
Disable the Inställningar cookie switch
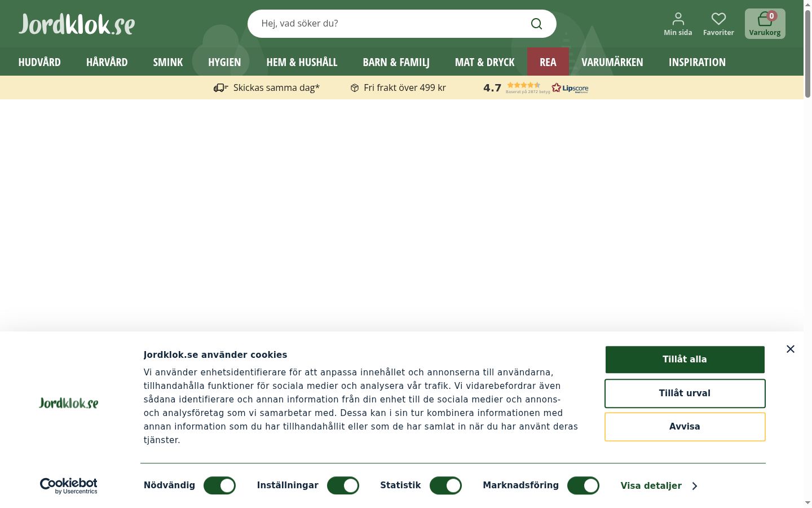tap(343, 485)
